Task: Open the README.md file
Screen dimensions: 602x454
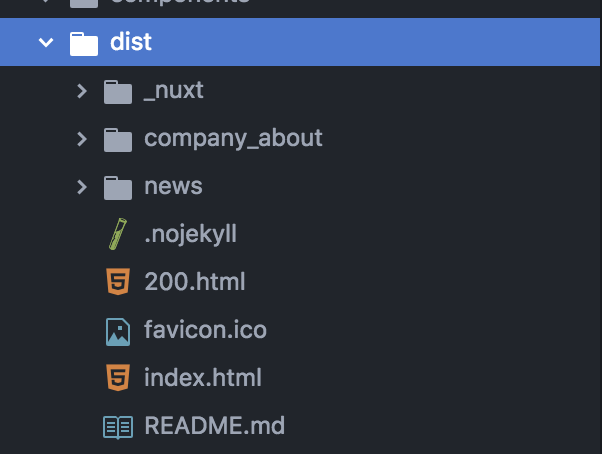Action: pyautogui.click(x=215, y=425)
